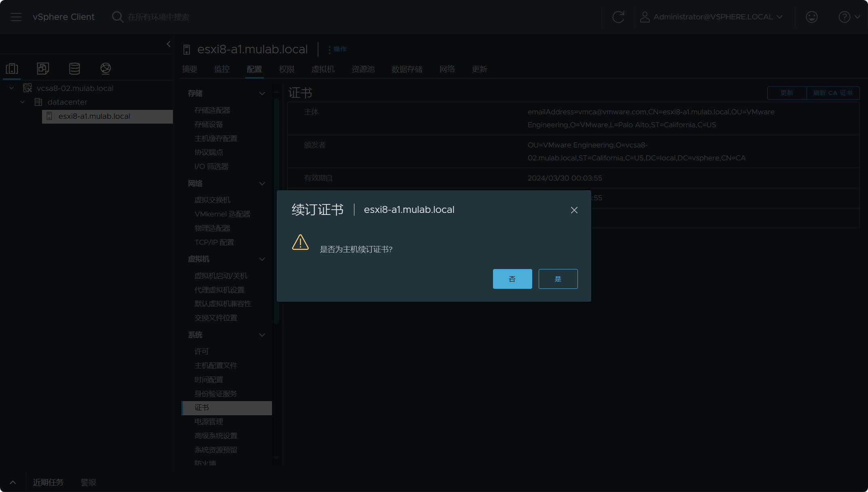
Task: Collapse the 虚拟机 settings section
Action: 262,259
